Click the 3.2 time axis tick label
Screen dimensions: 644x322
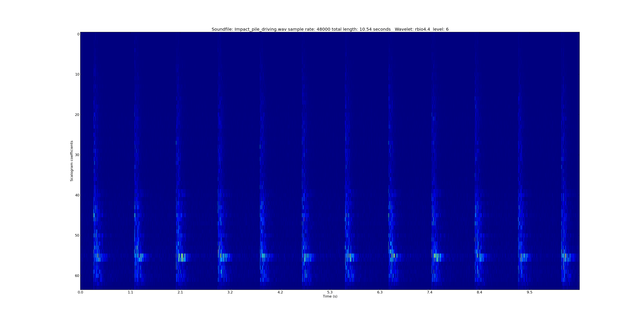(x=230, y=292)
